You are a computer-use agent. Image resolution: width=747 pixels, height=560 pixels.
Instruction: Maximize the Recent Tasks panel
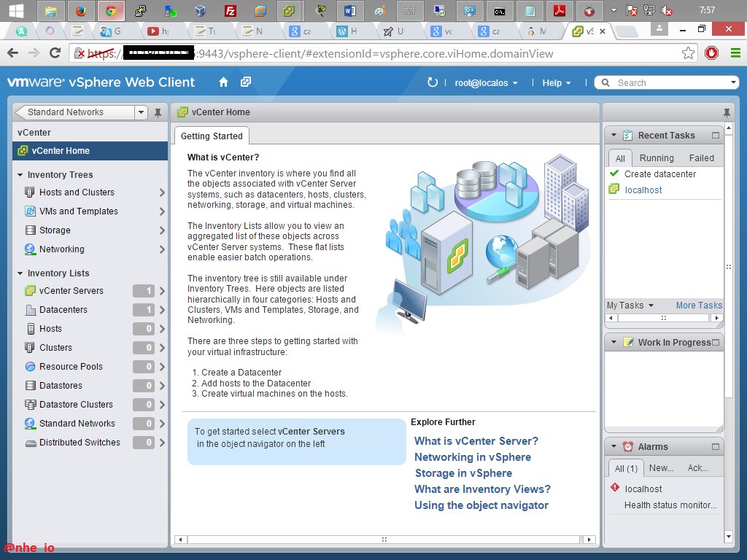click(716, 135)
